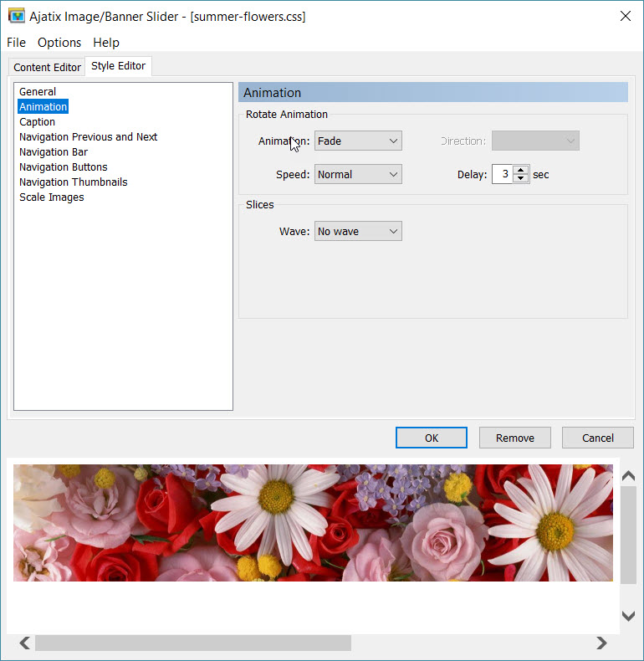Click the 'sec' label beside Delay

541,175
